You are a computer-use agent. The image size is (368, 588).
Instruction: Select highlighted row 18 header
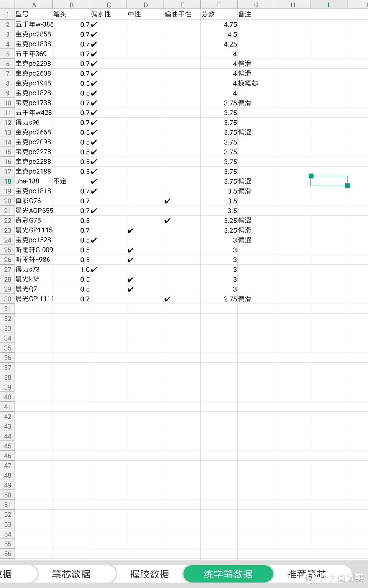coord(8,181)
